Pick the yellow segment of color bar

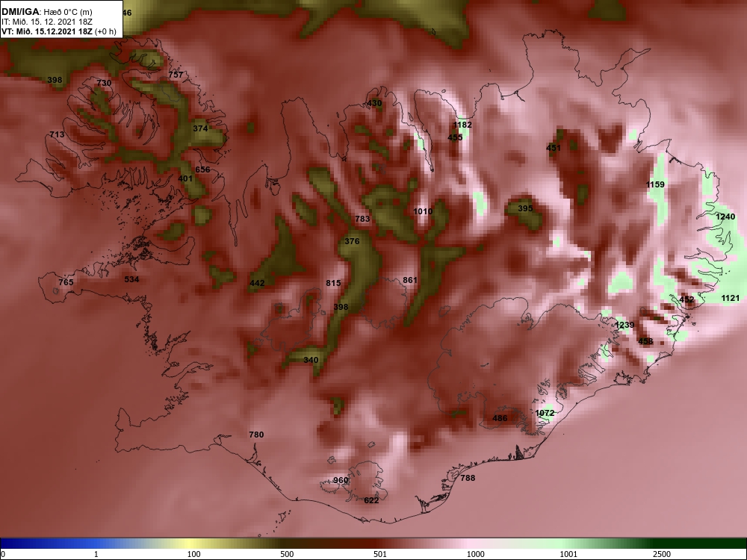point(190,544)
